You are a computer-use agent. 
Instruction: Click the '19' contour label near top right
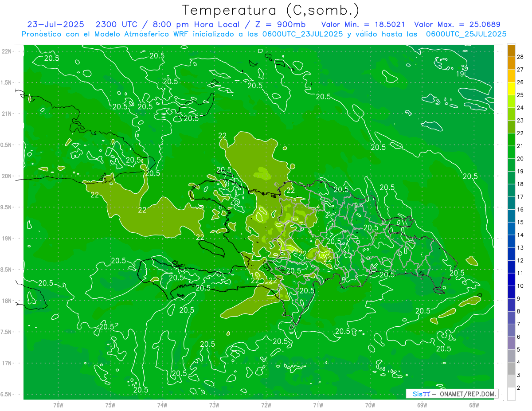[x=461, y=74]
